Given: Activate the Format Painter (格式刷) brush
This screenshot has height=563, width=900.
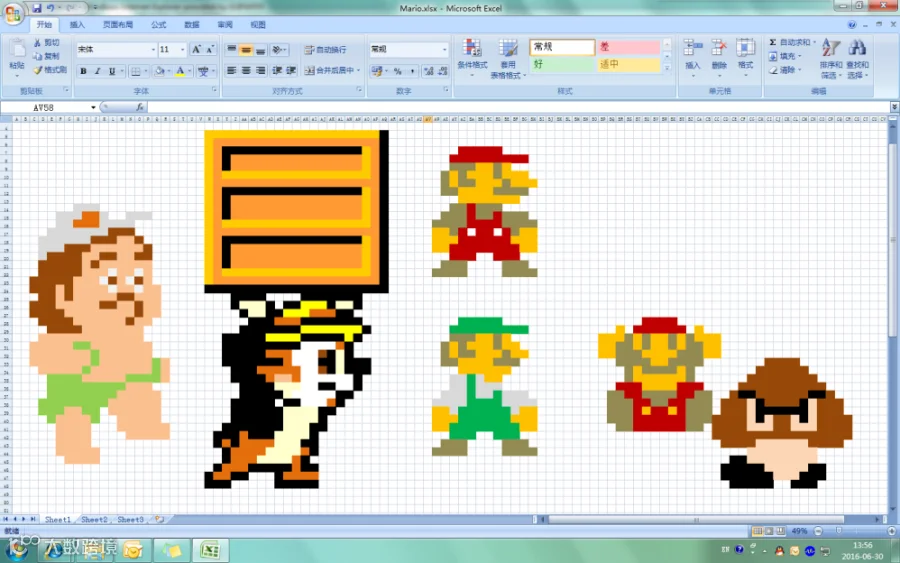Looking at the screenshot, I should pyautogui.click(x=37, y=70).
